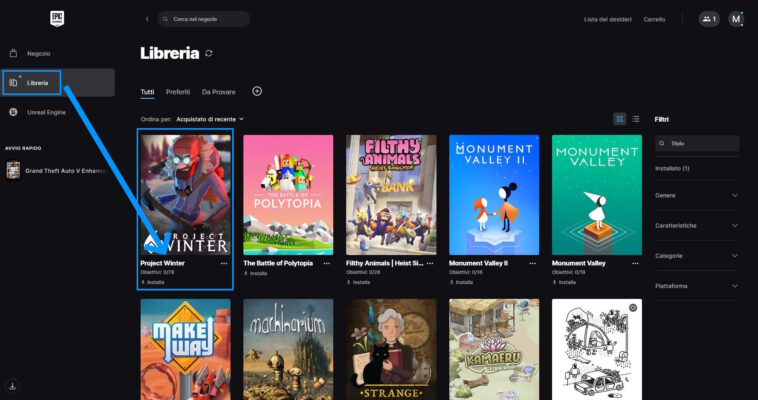Switch to the Da Provare tab
758x400 pixels.
[219, 92]
